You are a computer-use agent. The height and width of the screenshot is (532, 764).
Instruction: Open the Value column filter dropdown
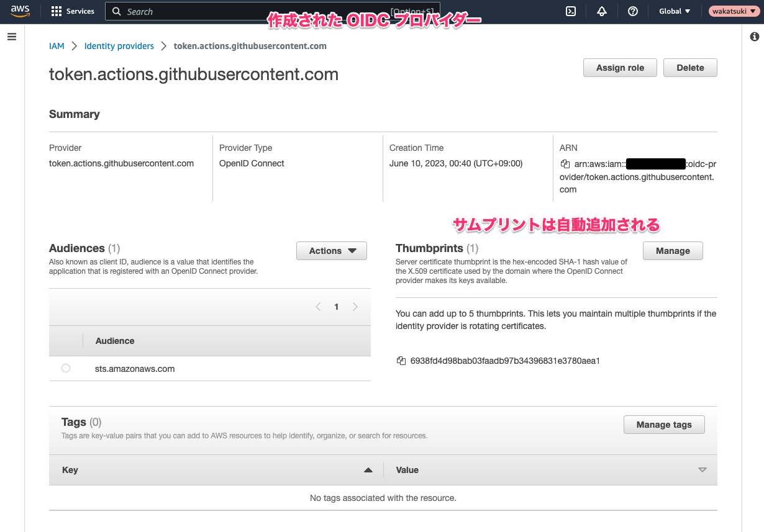[x=702, y=470]
